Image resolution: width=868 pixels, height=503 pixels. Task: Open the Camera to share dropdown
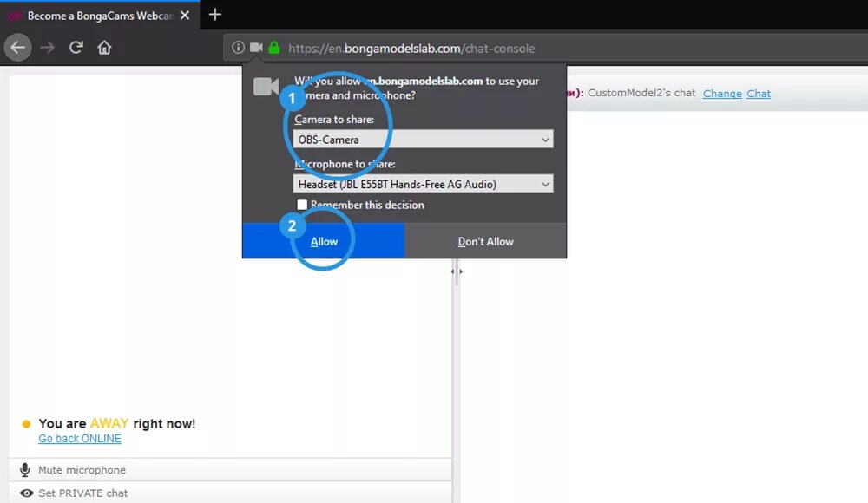pos(423,140)
